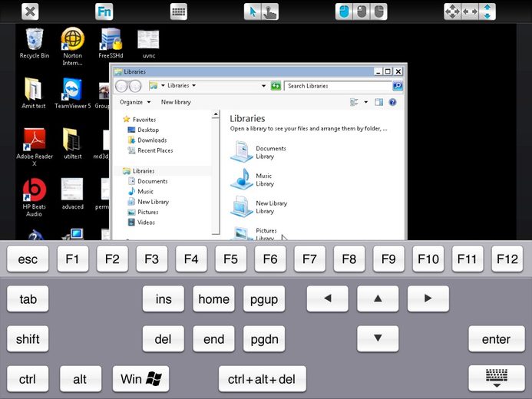Open the Documents Library item
The width and height of the screenshot is (532, 399).
click(x=259, y=152)
